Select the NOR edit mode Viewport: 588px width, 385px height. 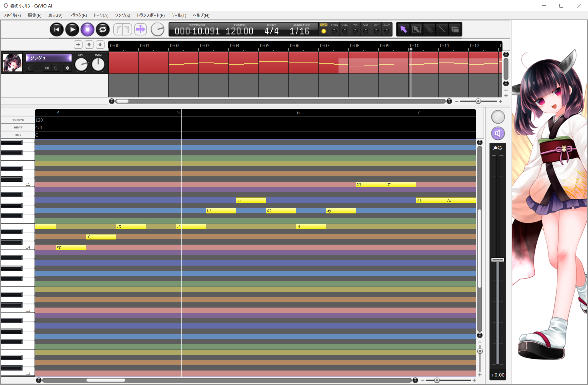click(323, 29)
